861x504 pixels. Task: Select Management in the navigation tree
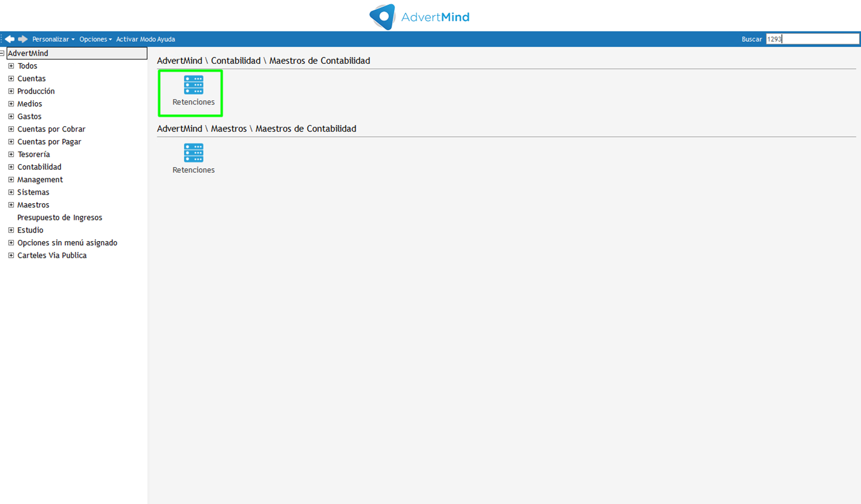[x=40, y=180]
